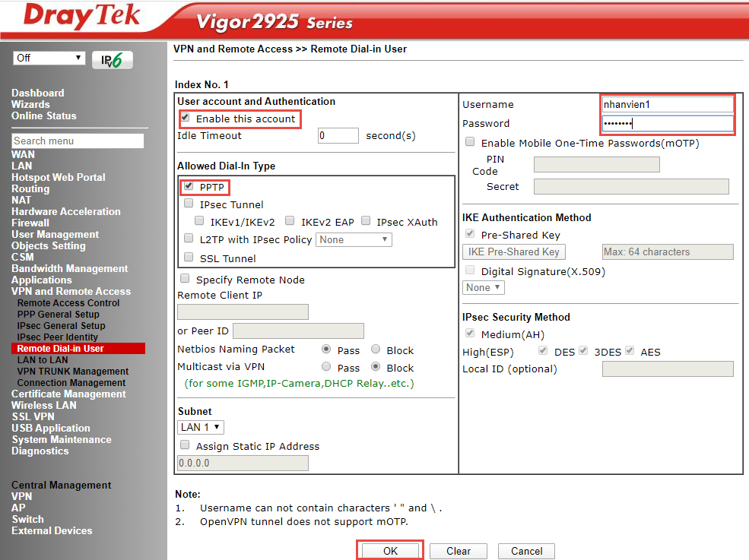
Task: Open Diagnostics menu
Action: [40, 451]
